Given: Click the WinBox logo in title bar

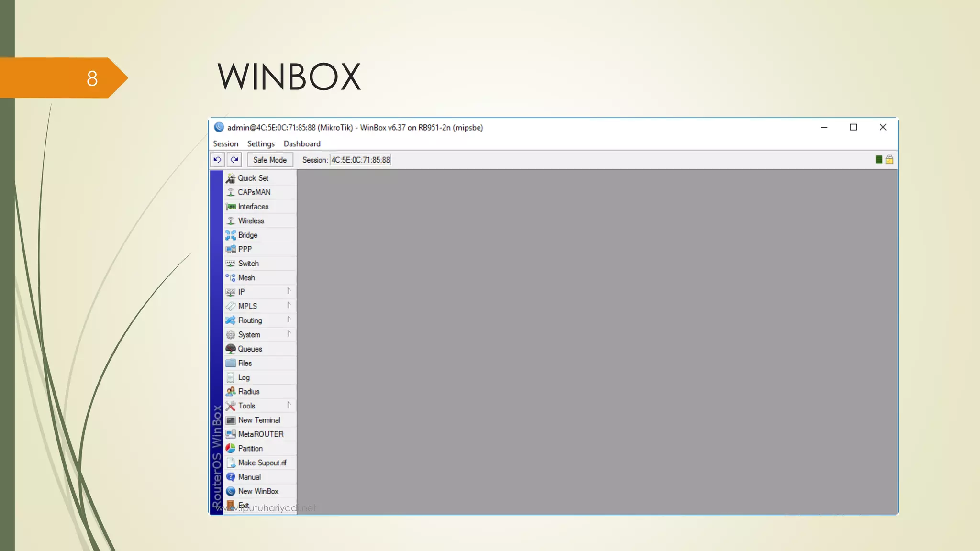Looking at the screenshot, I should click(x=219, y=127).
